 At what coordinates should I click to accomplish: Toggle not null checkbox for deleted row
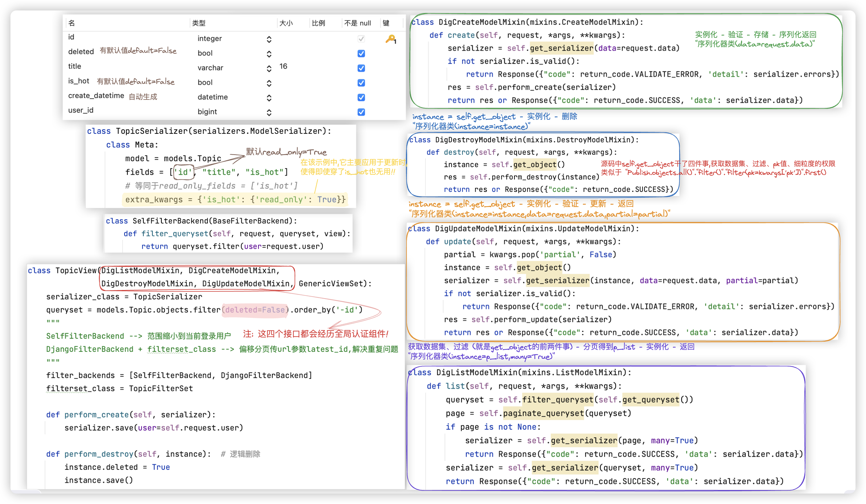pos(361,53)
